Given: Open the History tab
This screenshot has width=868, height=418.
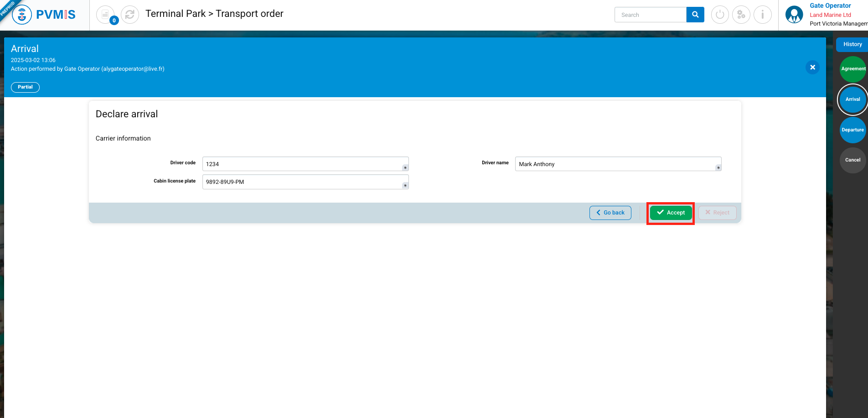Looking at the screenshot, I should (852, 44).
